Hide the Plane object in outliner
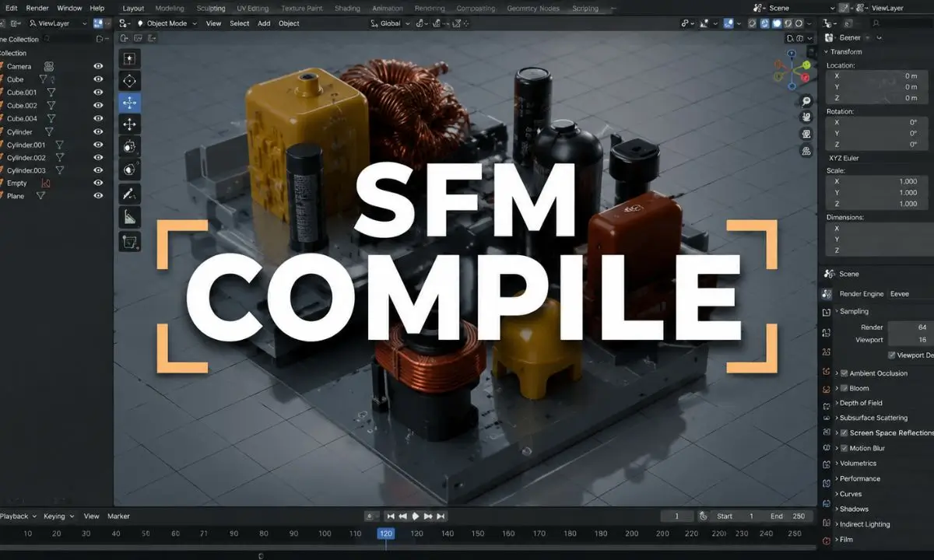The height and width of the screenshot is (560, 934). coord(98,196)
